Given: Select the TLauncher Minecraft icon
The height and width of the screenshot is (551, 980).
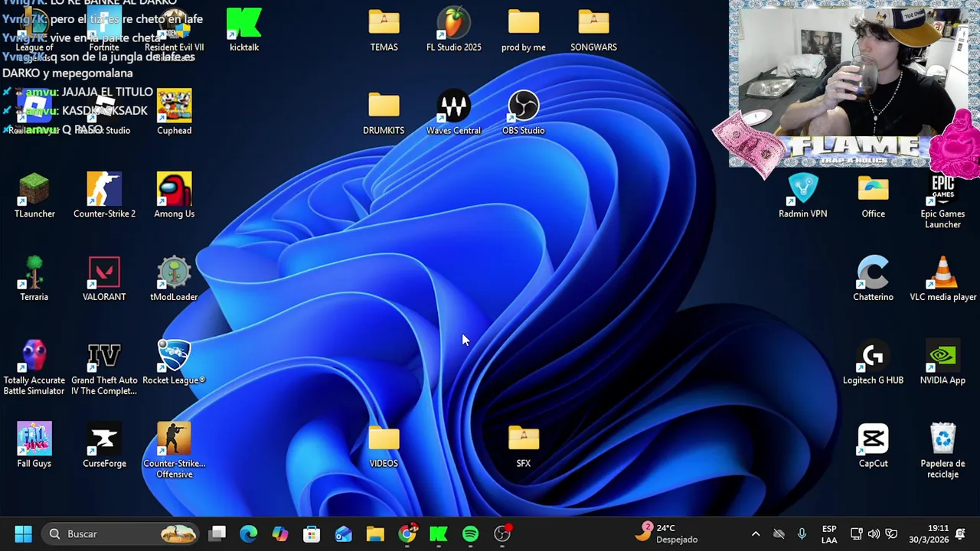Looking at the screenshot, I should [34, 197].
